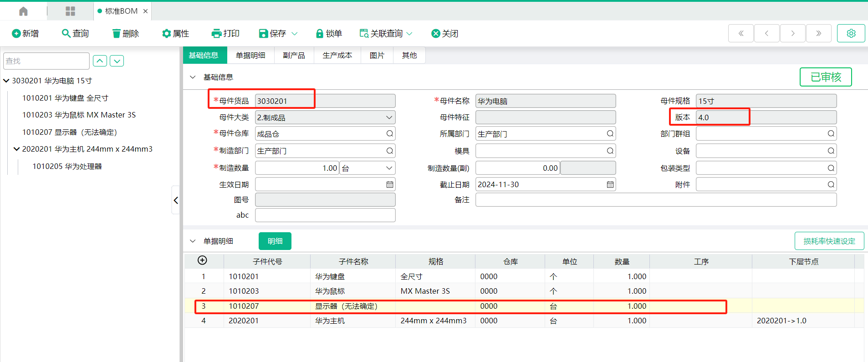Click the 模具 lookup search icon

[610, 151]
